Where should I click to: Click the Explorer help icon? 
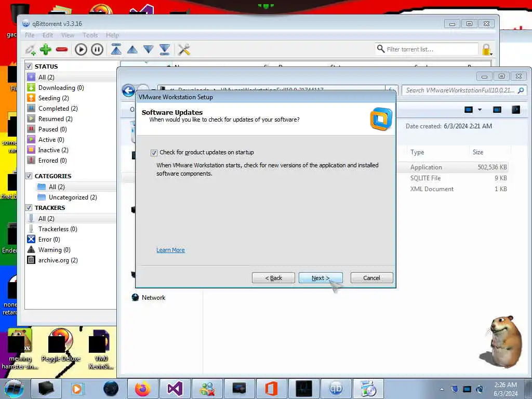(516, 110)
